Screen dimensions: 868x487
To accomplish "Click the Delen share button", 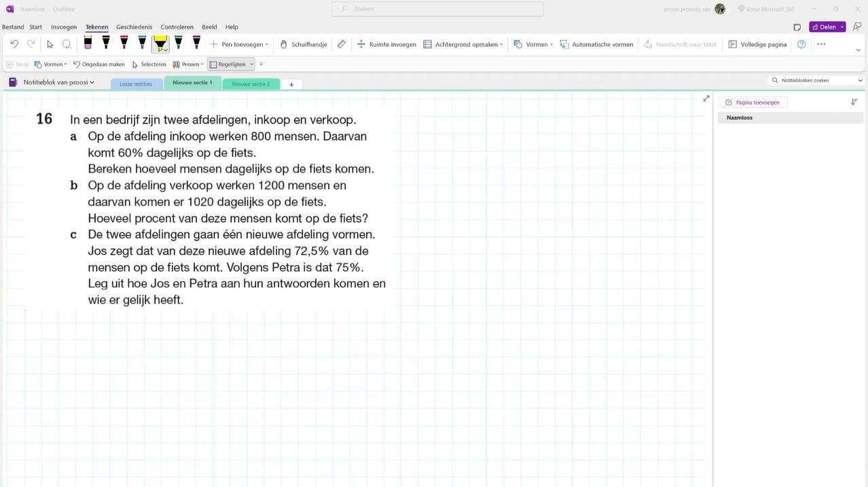I will [823, 27].
